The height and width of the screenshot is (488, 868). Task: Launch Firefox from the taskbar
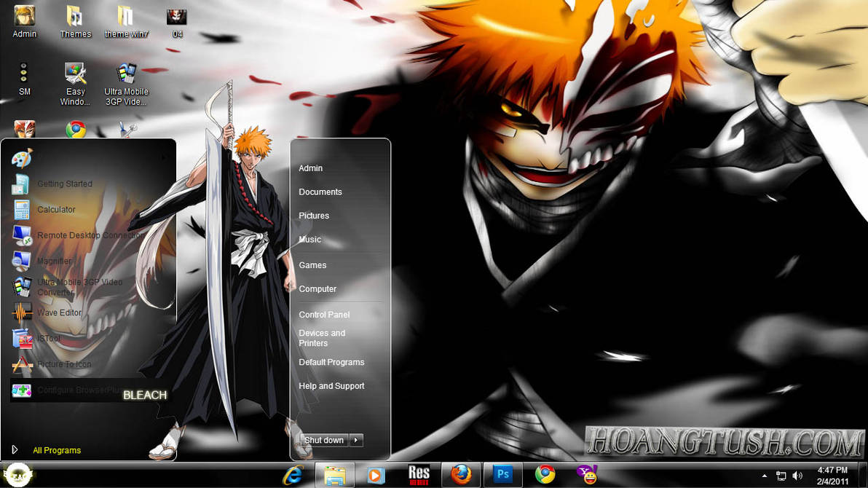tap(461, 474)
